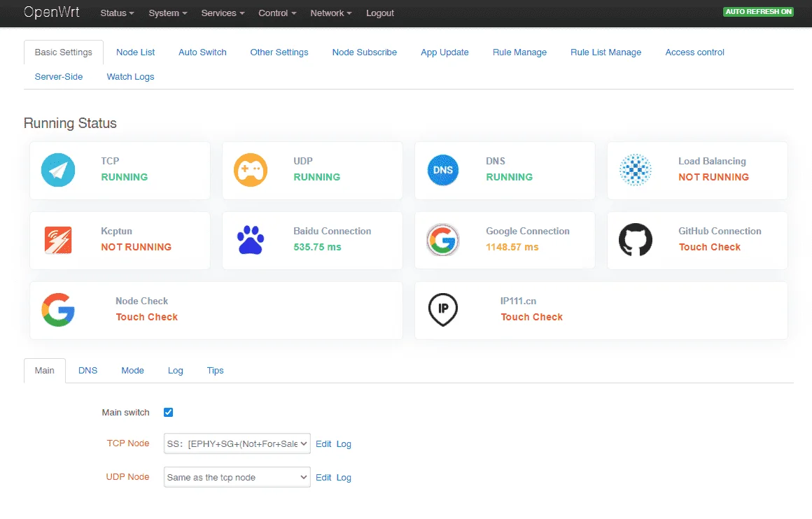Expand the Status menu
The width and height of the screenshot is (812, 519).
(117, 13)
